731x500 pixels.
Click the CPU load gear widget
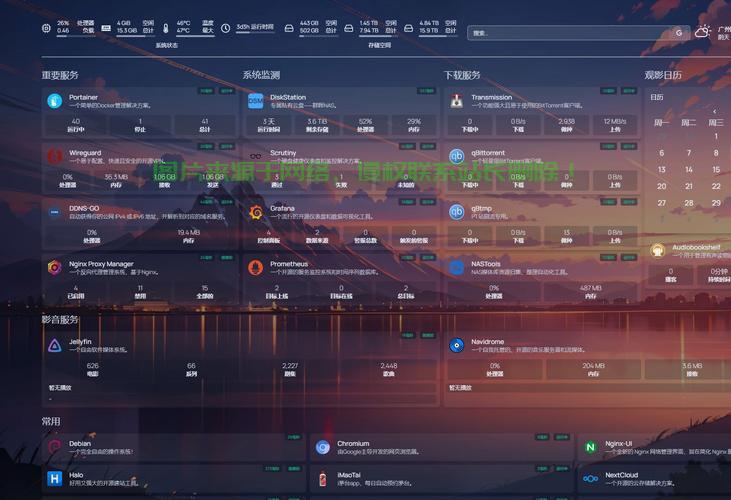[x=46, y=28]
